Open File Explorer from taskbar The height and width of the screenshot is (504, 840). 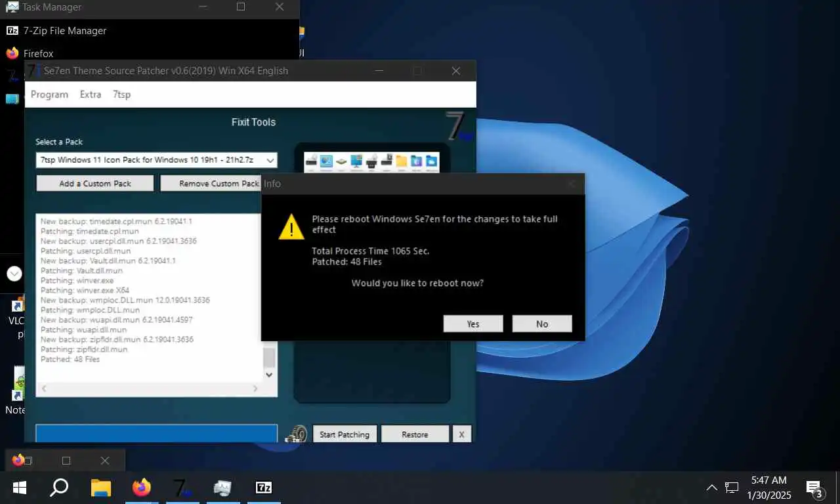[x=100, y=488]
